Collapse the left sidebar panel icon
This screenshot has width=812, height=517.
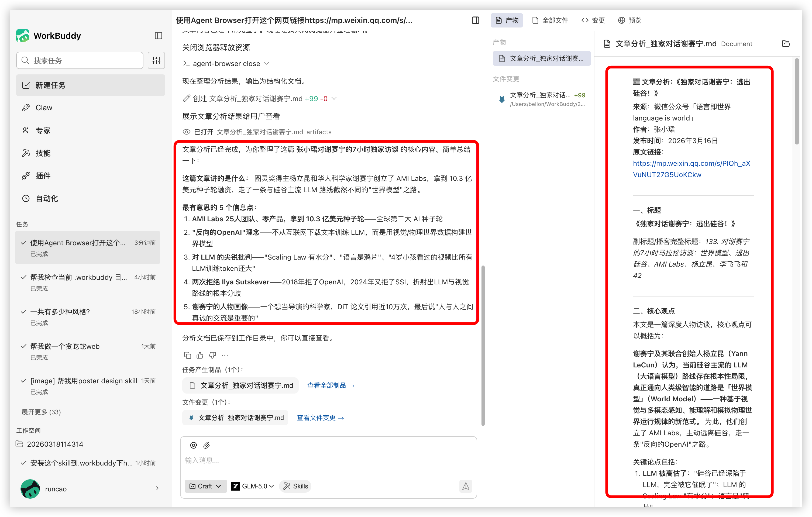tap(159, 36)
